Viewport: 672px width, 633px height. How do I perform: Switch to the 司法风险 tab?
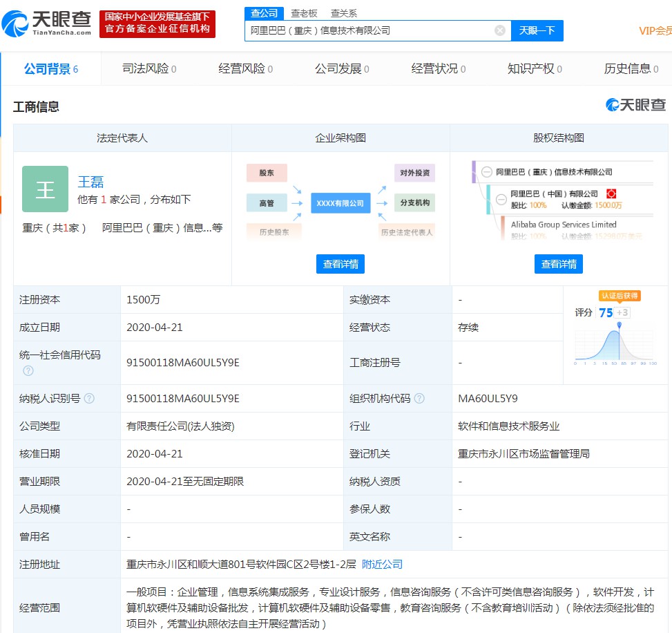coord(148,68)
